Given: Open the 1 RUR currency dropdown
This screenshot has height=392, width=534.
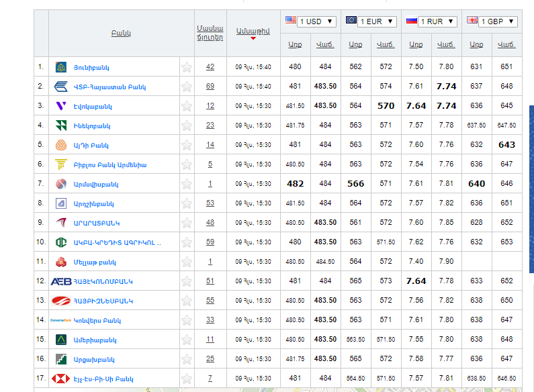Looking at the screenshot, I should click(x=437, y=21).
